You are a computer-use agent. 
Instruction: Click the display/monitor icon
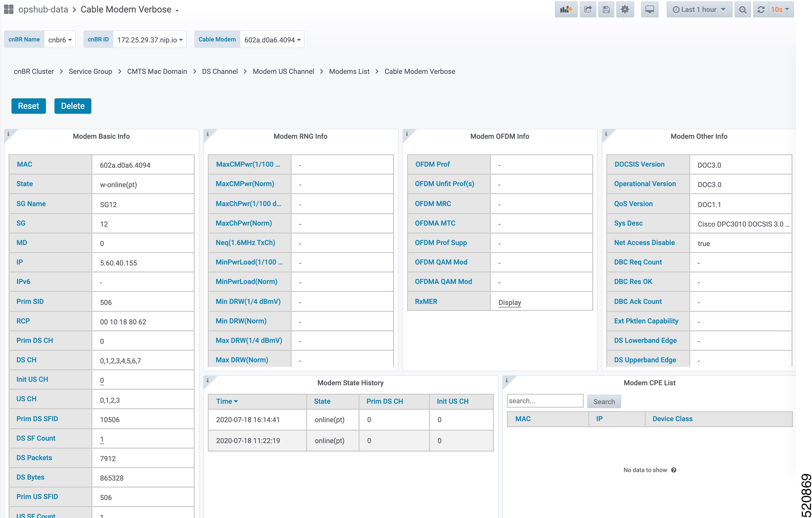[650, 9]
